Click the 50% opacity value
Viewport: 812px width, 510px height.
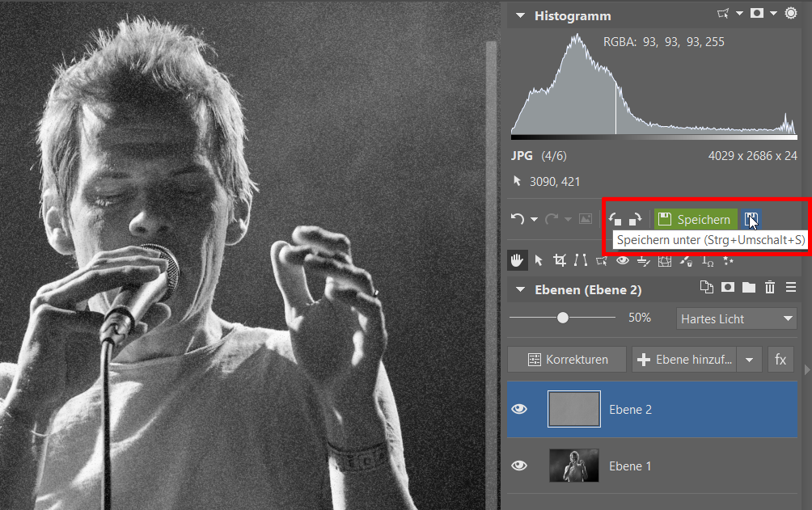coord(640,318)
